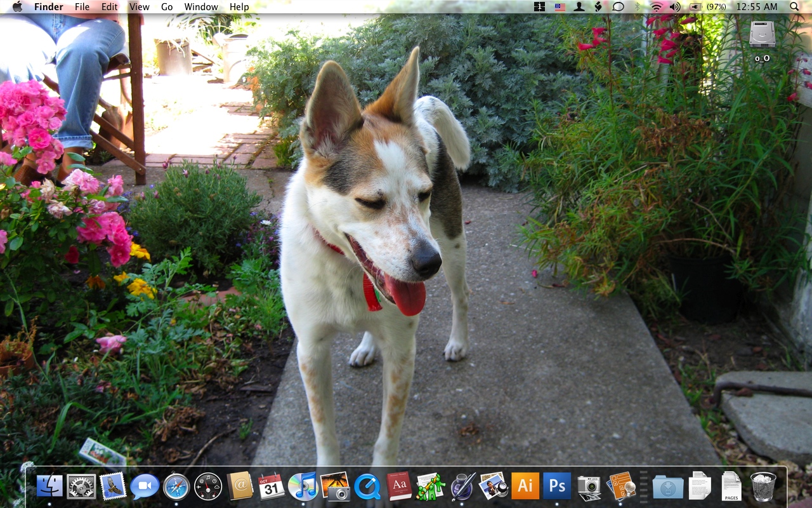Viewport: 812px width, 508px height.
Task: Open Finder from the Dock
Action: click(49, 486)
